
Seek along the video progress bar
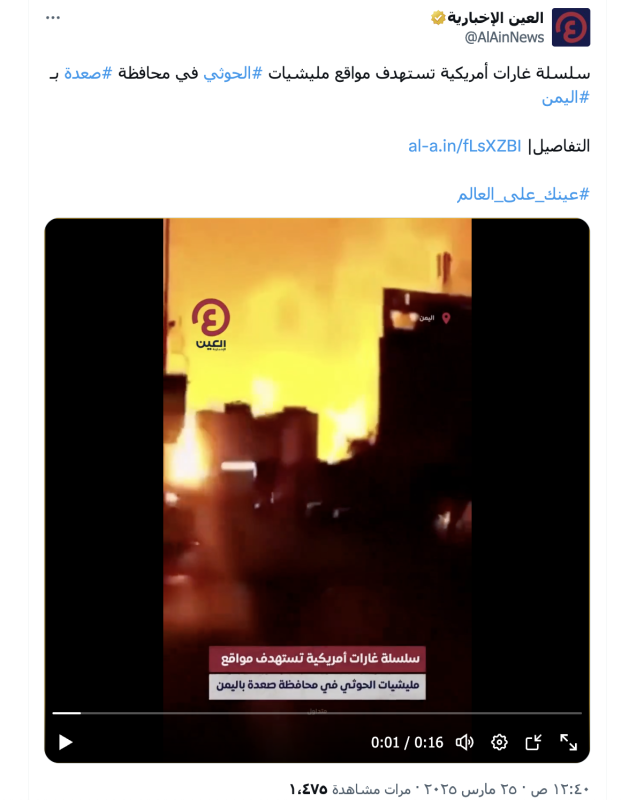coord(317,713)
